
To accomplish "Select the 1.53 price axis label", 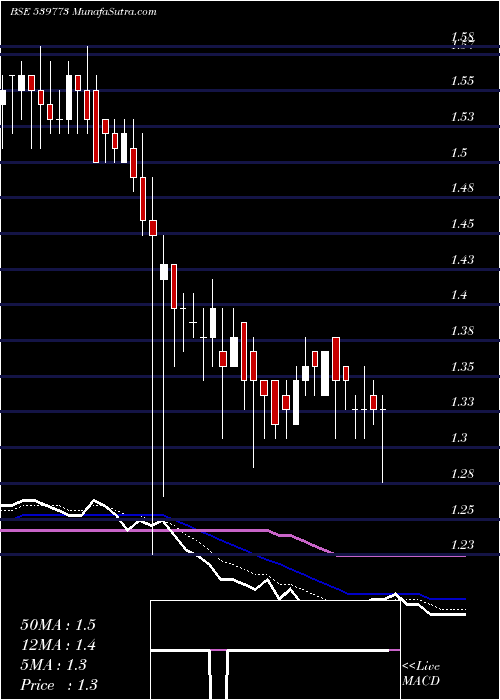I will coord(462,117).
